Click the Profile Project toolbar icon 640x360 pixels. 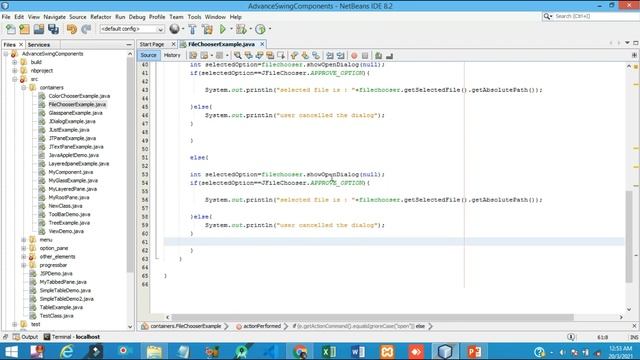pyautogui.click(x=260, y=29)
